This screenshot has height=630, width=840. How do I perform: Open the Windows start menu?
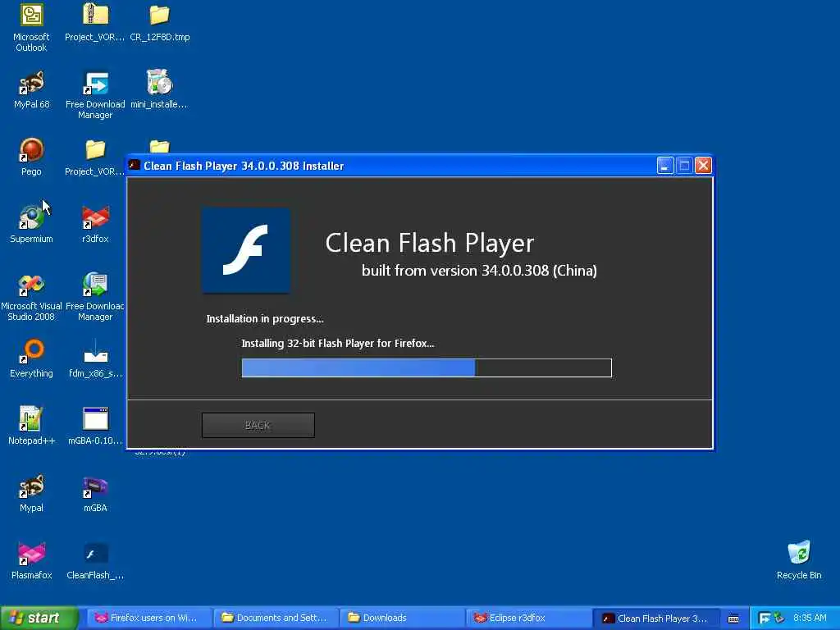click(x=39, y=618)
